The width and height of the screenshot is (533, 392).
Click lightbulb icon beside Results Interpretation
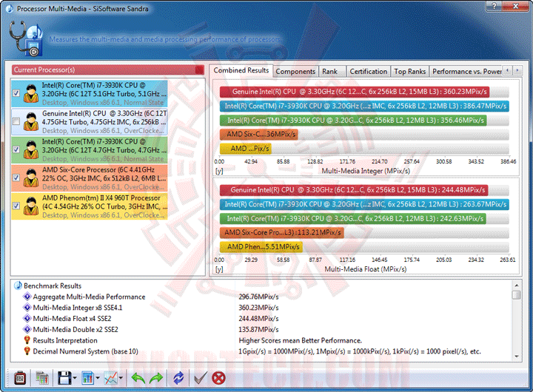click(27, 340)
